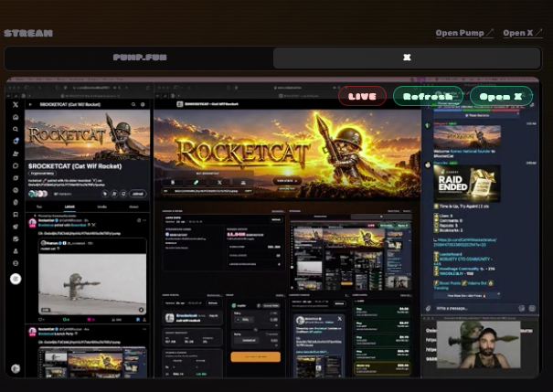Click the nested stream preview thumbnail
This screenshot has width=553, height=392.
[351, 256]
